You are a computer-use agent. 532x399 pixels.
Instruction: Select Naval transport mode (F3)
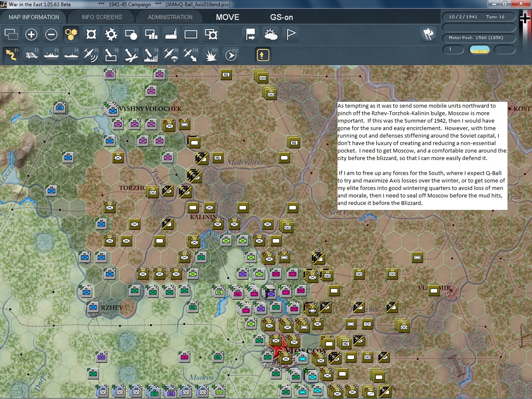click(x=51, y=55)
